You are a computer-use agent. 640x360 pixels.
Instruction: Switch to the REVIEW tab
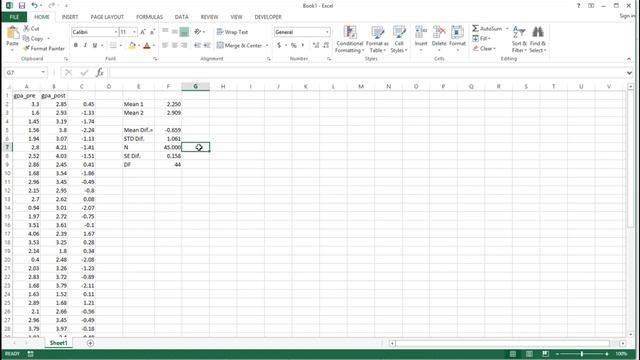point(209,17)
